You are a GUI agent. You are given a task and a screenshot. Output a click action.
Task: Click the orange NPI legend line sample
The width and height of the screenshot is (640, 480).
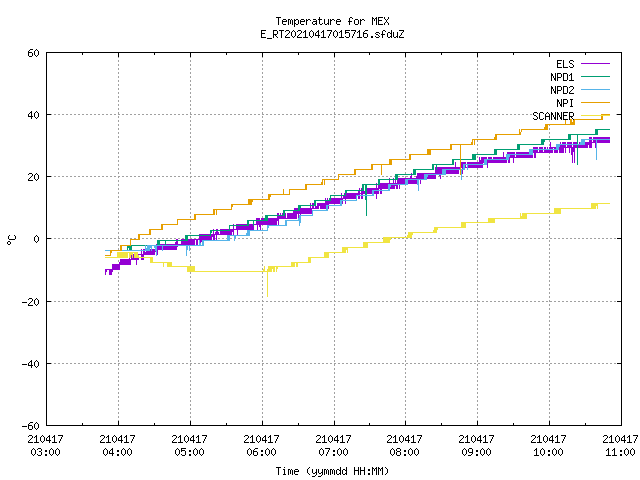pos(595,103)
